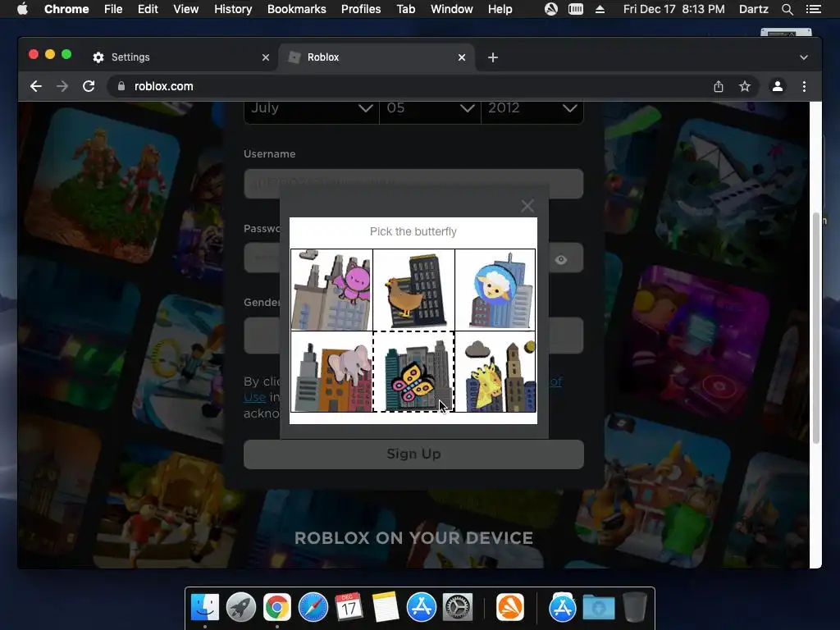This screenshot has height=630, width=840.
Task: Open the Chrome profile menu
Action: 778,86
